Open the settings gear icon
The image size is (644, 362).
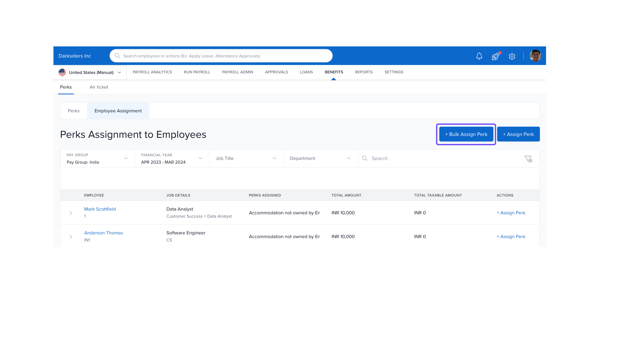(x=512, y=56)
